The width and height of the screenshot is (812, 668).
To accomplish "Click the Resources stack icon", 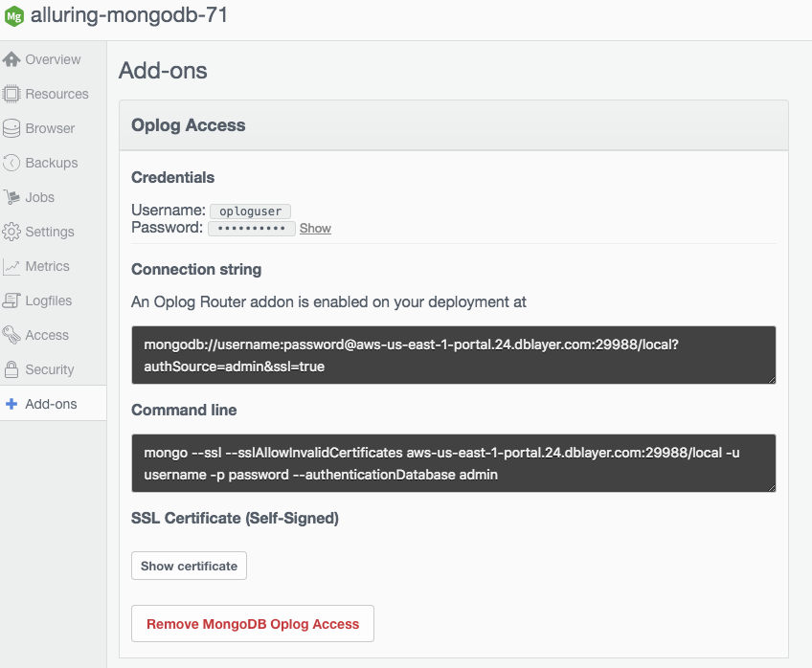I will (x=13, y=93).
